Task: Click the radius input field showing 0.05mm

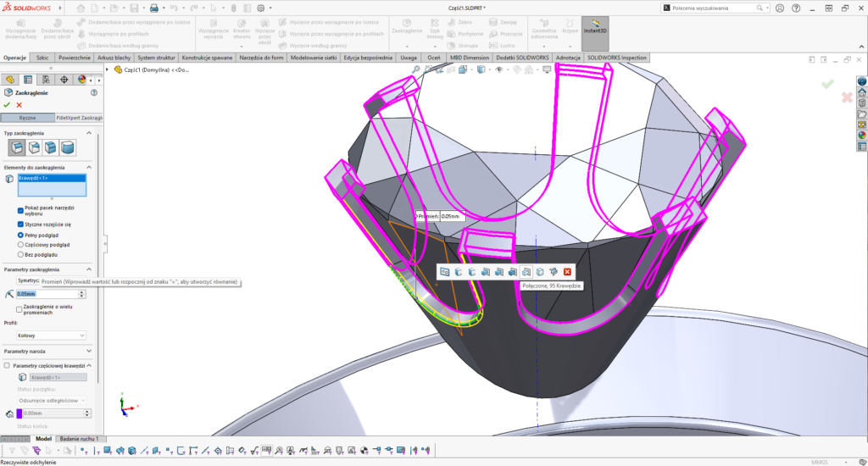Action: [46, 293]
